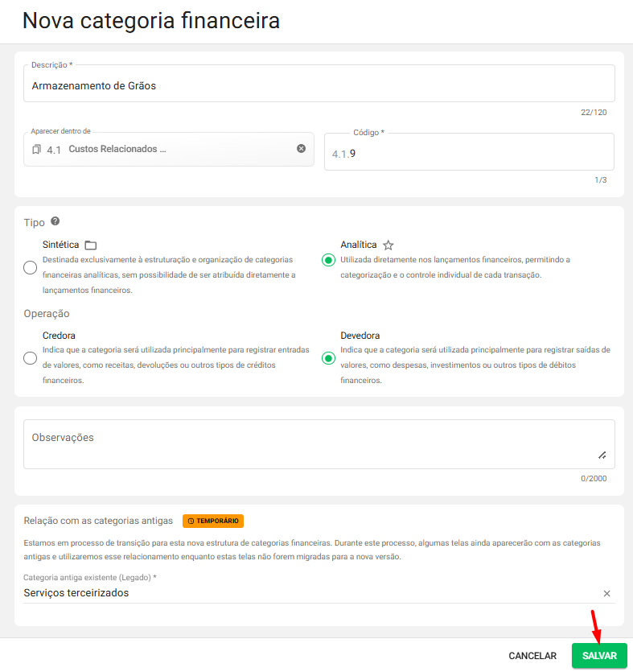Click the folder icon beside Sintética
Screen dimensions: 633x672
point(90,245)
